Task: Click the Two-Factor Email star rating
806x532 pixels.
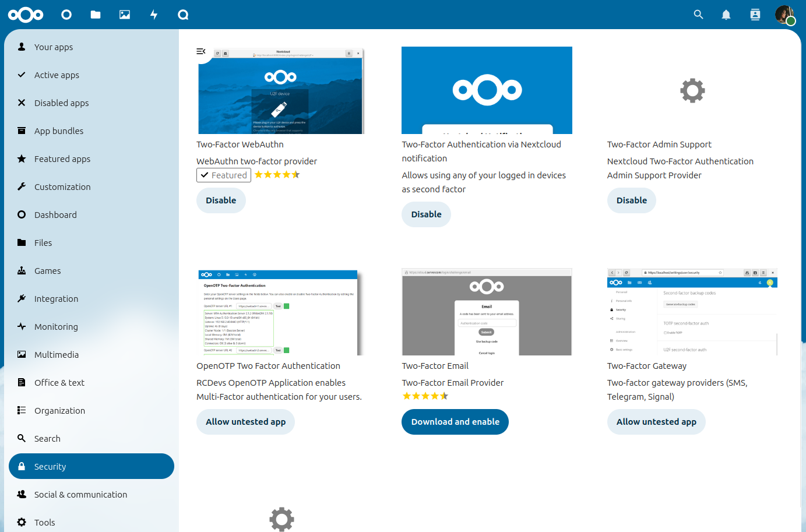Action: point(425,396)
